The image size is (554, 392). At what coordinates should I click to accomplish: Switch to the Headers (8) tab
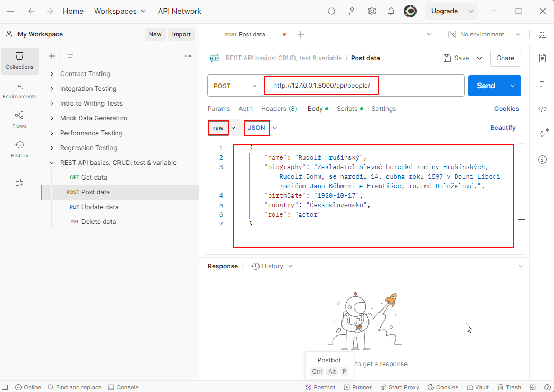click(x=279, y=109)
